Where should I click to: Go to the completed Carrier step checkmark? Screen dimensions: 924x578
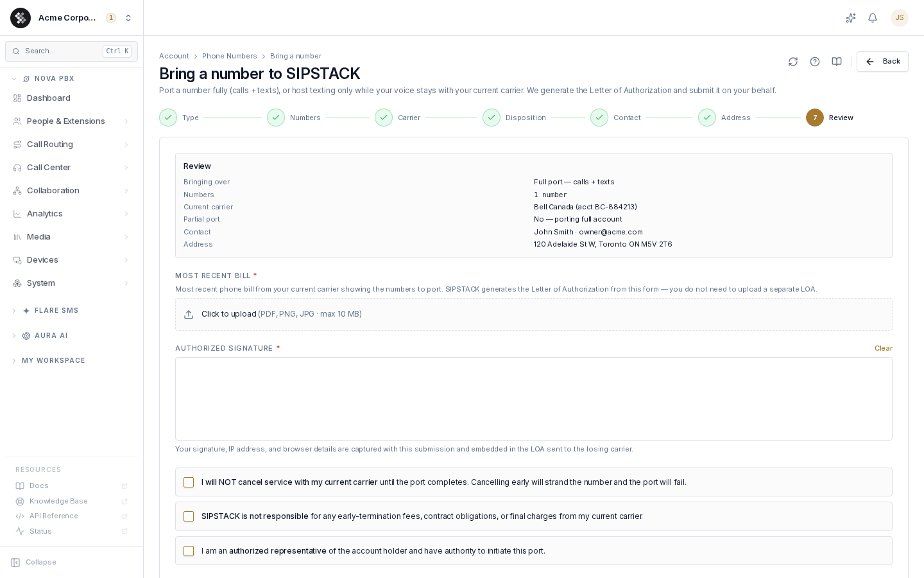(x=384, y=118)
